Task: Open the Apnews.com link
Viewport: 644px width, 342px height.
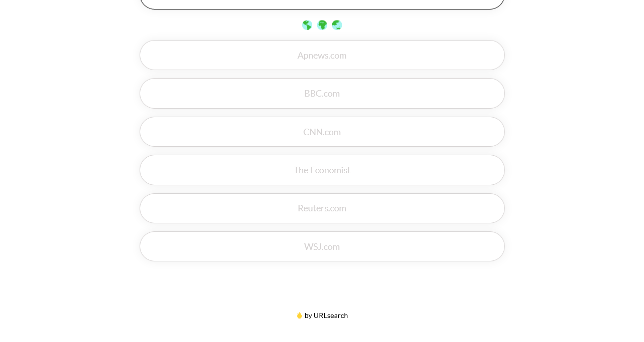Action: 322,55
